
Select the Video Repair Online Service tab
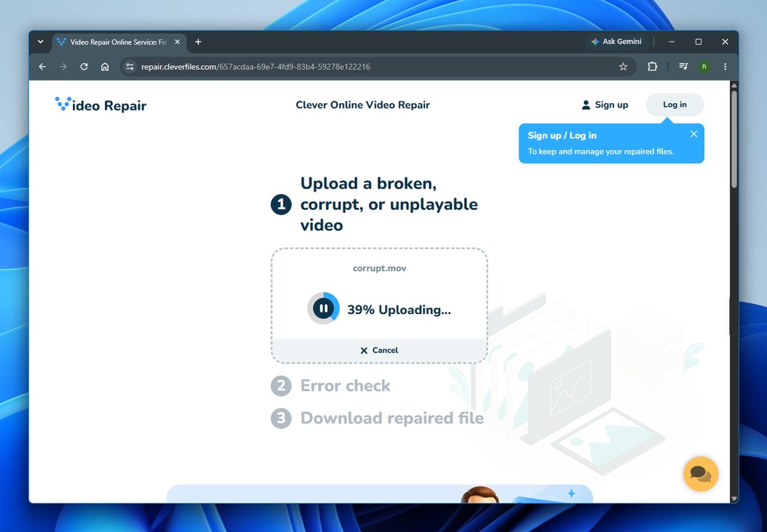click(x=119, y=42)
